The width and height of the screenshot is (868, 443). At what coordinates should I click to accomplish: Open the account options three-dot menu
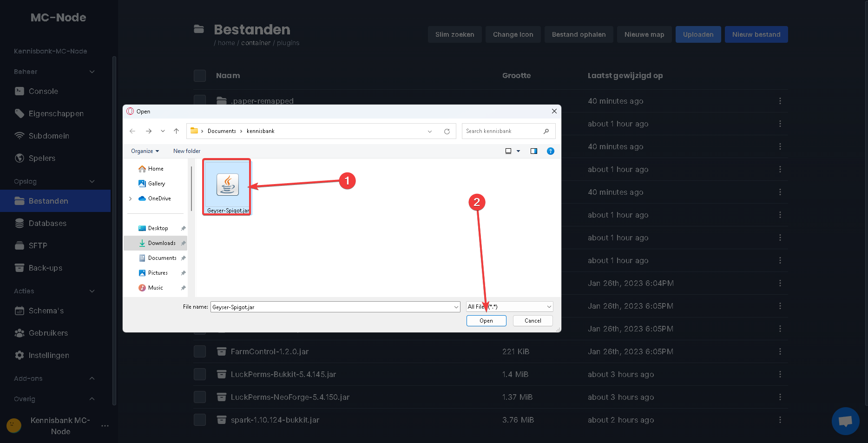click(105, 426)
